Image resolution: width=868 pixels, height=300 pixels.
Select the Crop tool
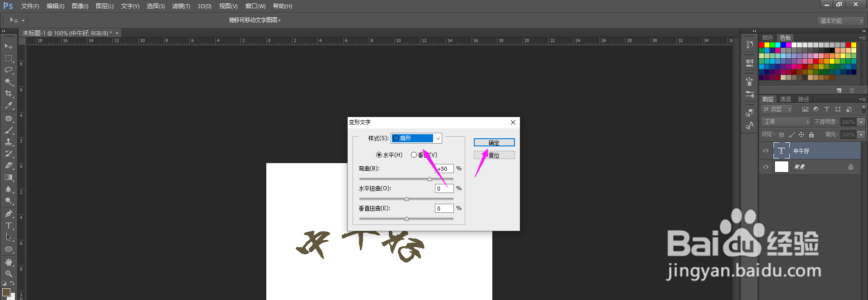click(9, 94)
